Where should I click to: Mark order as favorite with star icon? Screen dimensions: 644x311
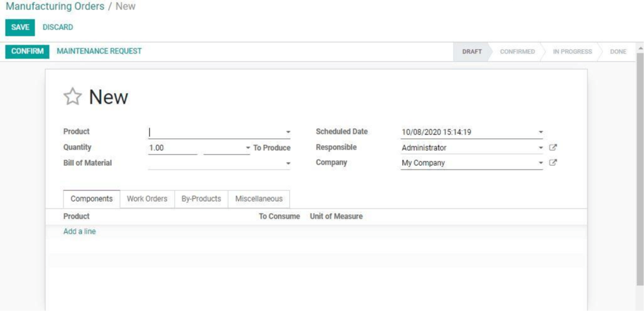(x=72, y=97)
